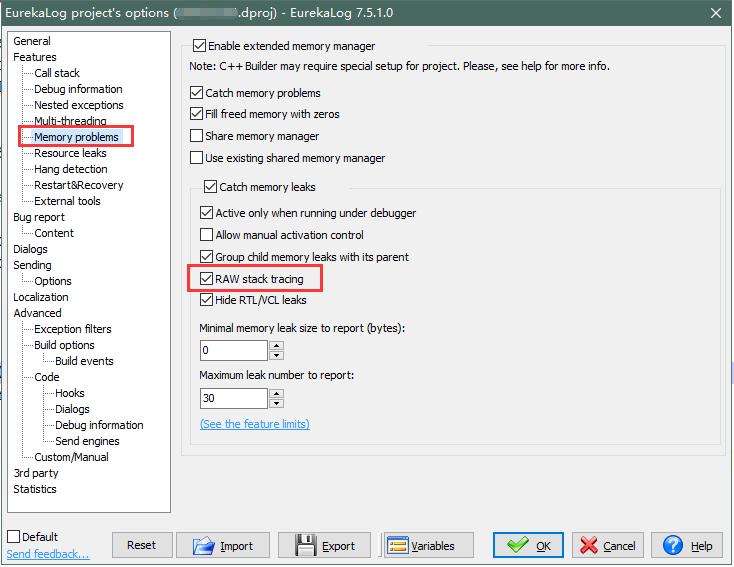Click the Reset button
The image size is (734, 567).
click(x=142, y=545)
